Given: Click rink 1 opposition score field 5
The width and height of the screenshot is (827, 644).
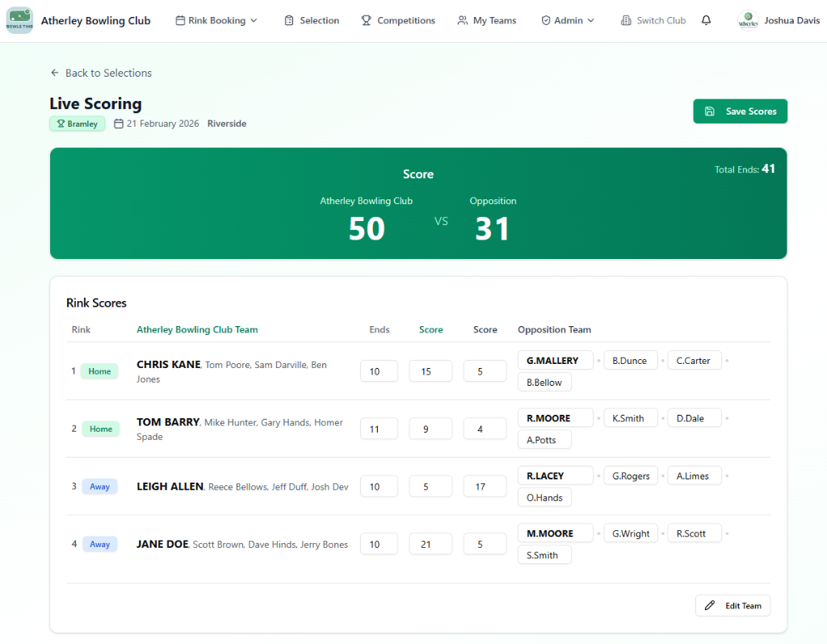Looking at the screenshot, I should click(485, 371).
